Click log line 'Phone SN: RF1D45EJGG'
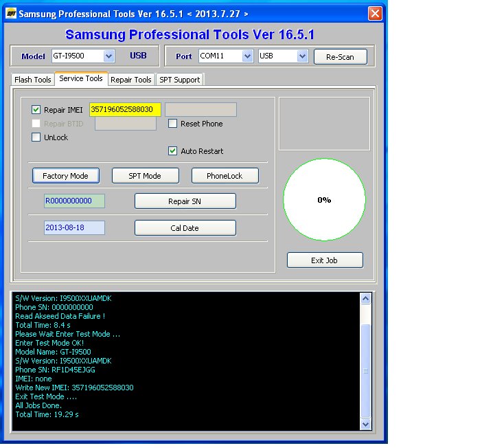Image resolution: width=482 pixels, height=448 pixels. [x=56, y=370]
